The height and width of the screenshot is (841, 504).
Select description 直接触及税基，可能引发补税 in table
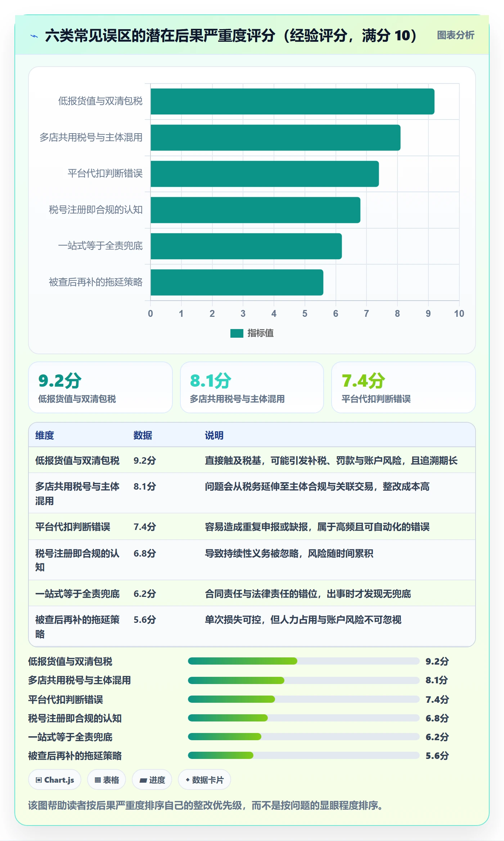331,460
